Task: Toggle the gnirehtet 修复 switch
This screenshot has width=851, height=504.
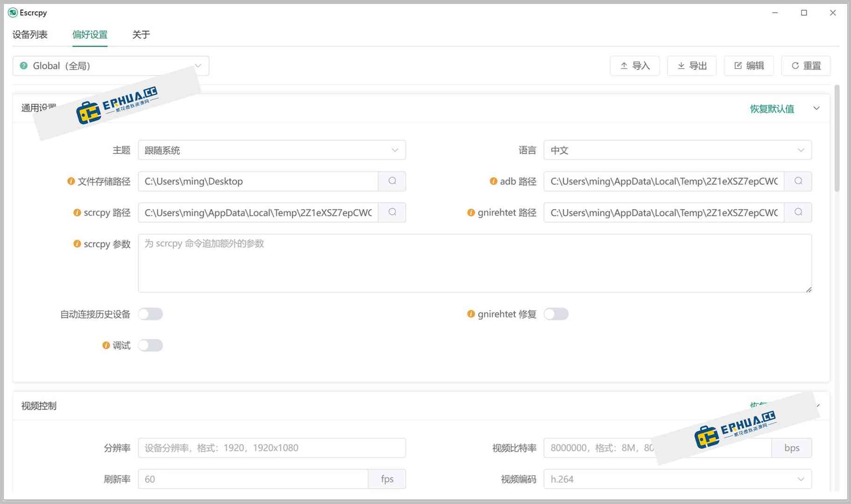Action: coord(556,314)
